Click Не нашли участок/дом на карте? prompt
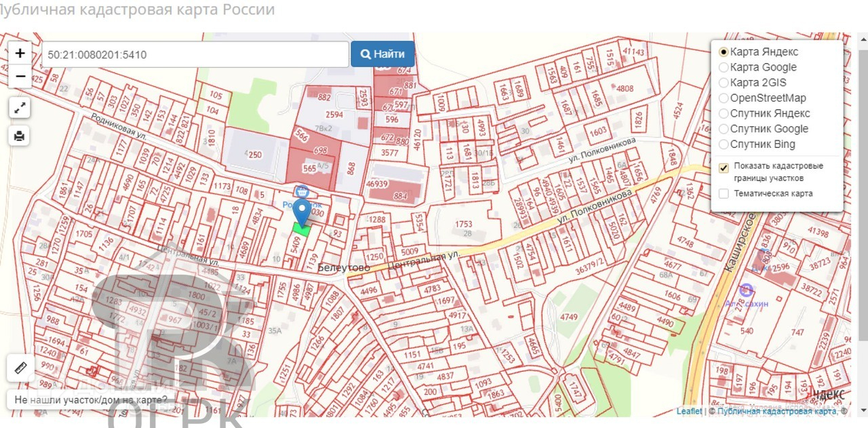868x428 pixels. coord(91,400)
